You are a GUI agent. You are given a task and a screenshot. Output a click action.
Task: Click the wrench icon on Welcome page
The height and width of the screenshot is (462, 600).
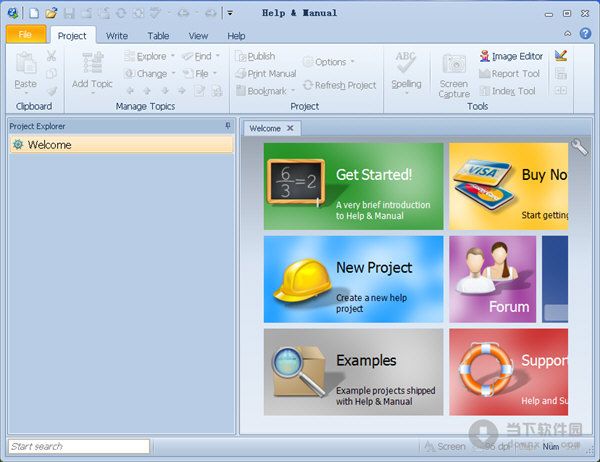click(x=579, y=147)
